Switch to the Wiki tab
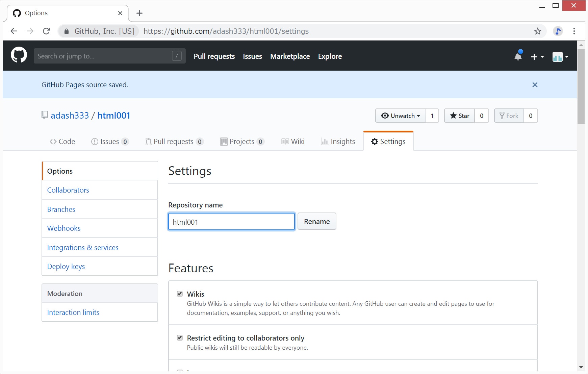 click(x=293, y=142)
